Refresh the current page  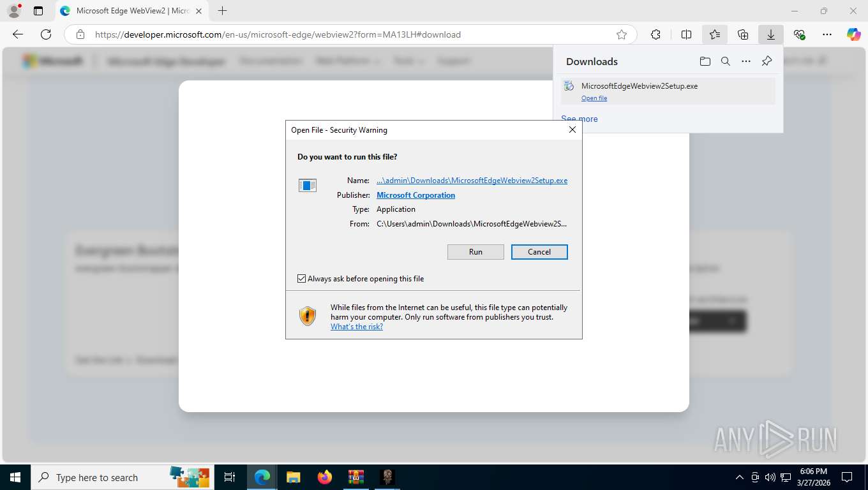(x=46, y=34)
